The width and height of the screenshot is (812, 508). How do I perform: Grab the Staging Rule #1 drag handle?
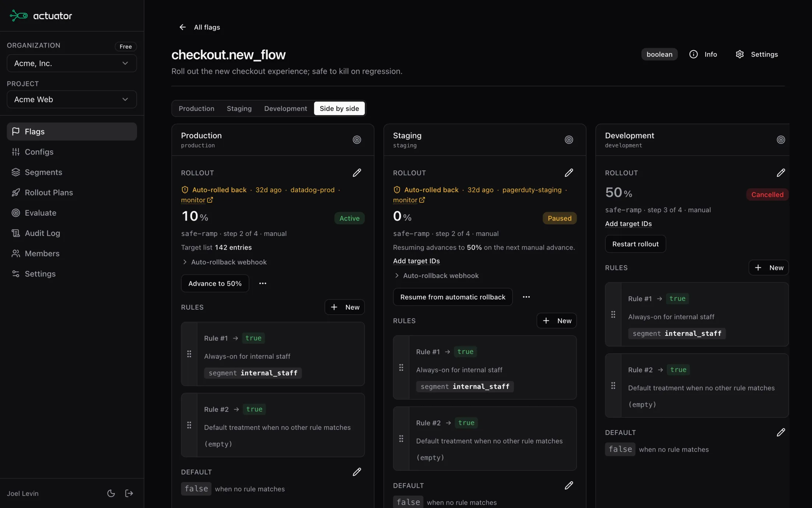pos(401,368)
